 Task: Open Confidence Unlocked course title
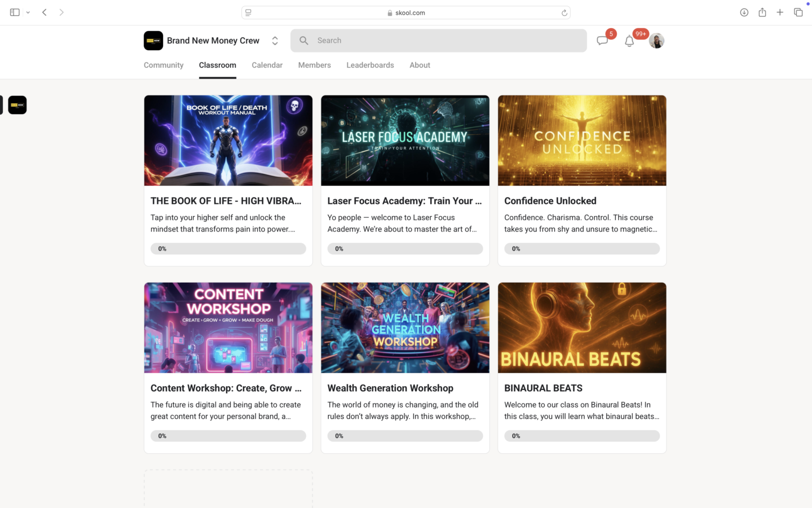550,201
